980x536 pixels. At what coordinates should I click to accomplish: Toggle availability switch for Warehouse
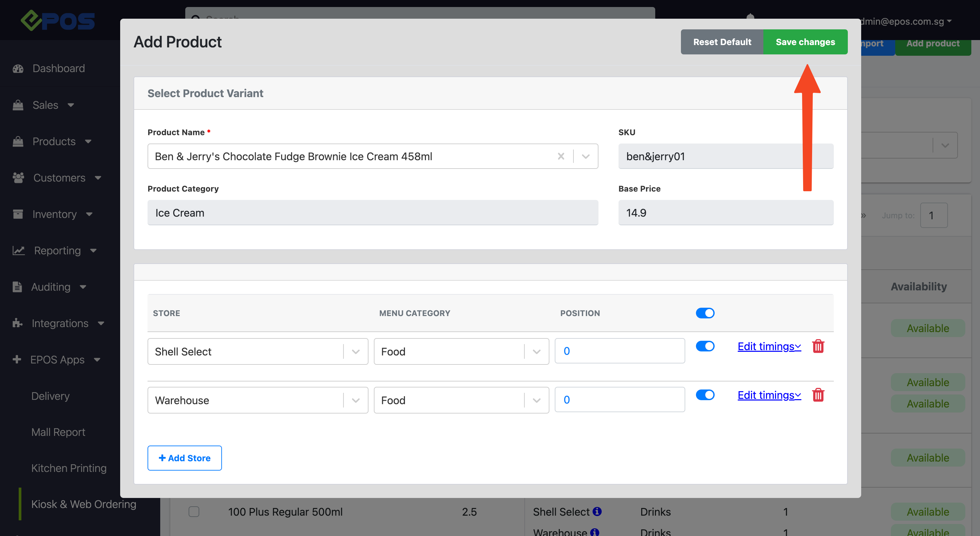click(x=705, y=395)
